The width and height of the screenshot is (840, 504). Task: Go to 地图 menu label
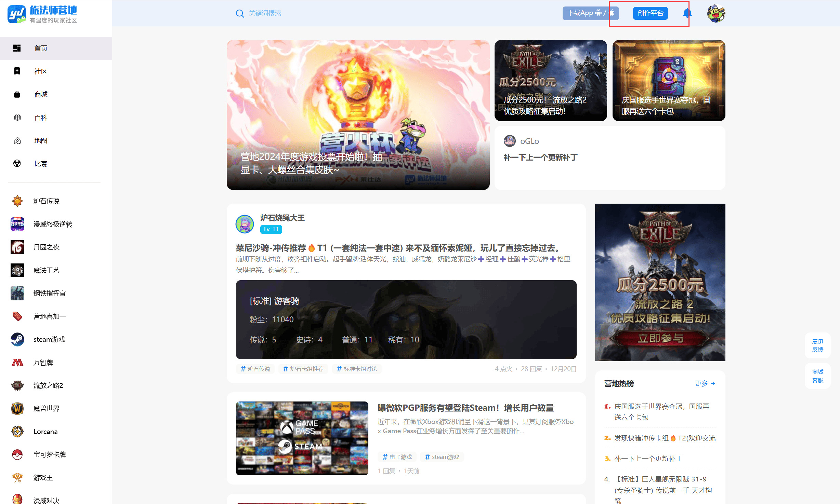[x=41, y=140]
